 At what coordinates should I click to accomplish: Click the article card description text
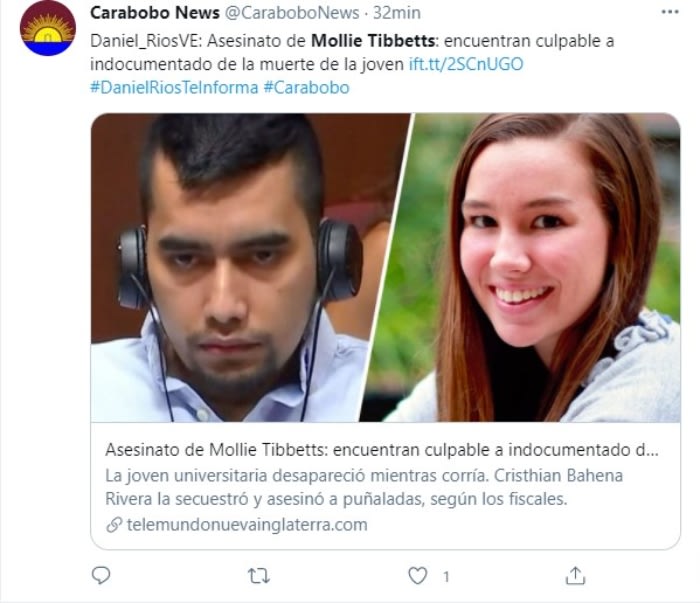point(364,487)
